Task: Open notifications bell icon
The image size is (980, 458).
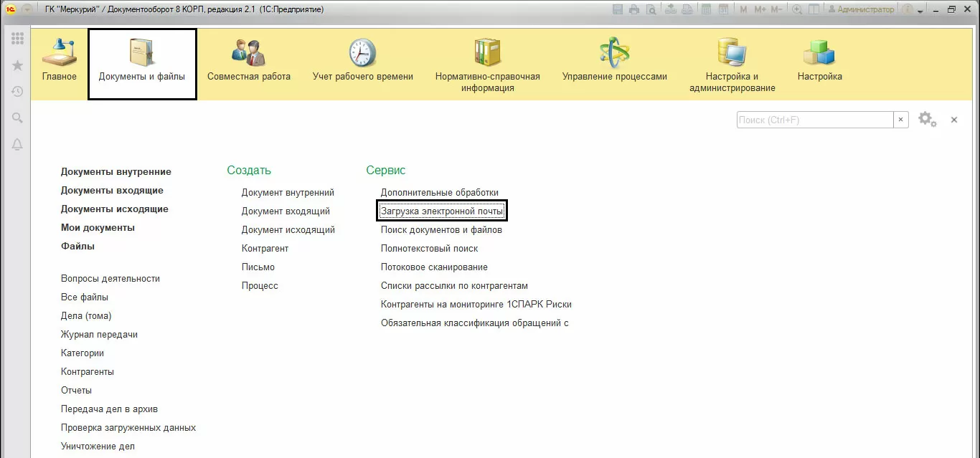Action: (17, 145)
